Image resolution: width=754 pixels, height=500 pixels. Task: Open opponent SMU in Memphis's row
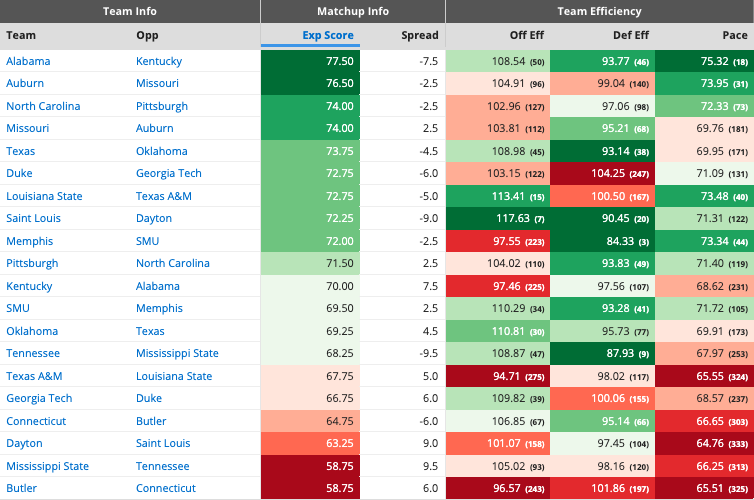pyautogui.click(x=147, y=241)
